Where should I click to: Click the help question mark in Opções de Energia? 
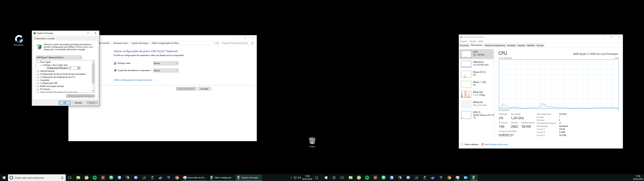pyautogui.click(x=88, y=33)
